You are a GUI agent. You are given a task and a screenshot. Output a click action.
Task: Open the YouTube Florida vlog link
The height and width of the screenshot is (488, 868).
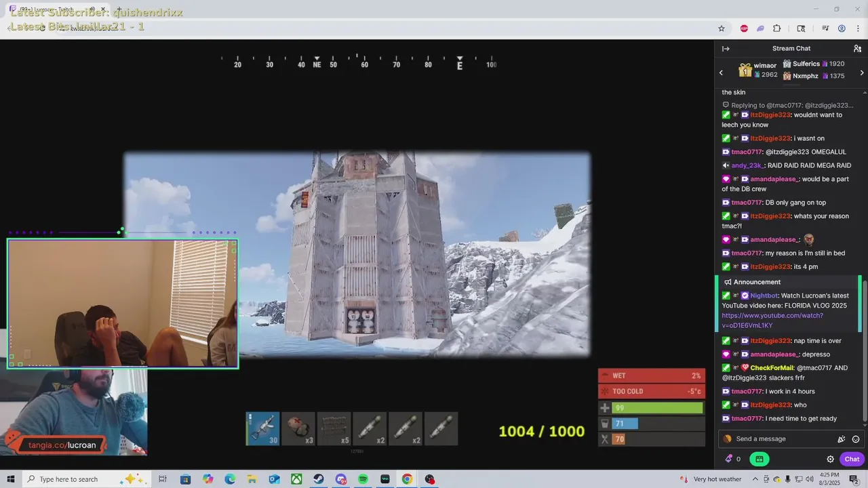[772, 321]
